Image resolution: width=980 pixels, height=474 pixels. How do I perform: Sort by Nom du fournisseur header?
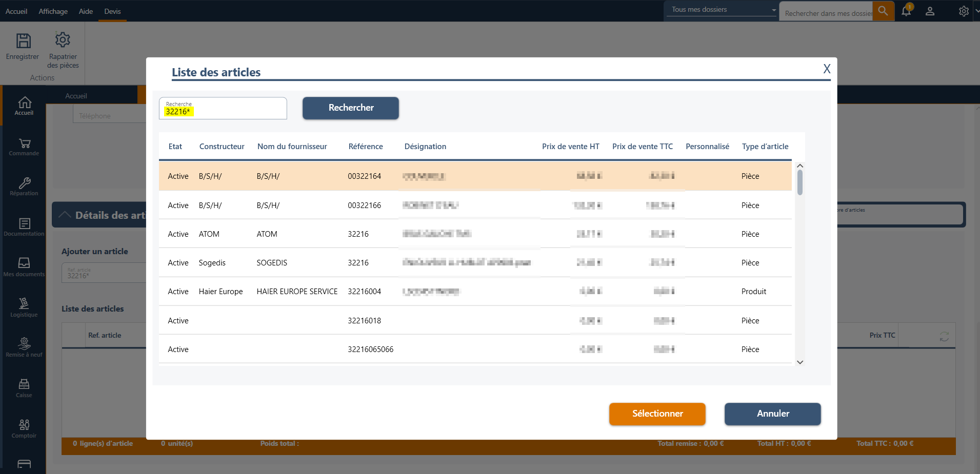click(x=292, y=147)
